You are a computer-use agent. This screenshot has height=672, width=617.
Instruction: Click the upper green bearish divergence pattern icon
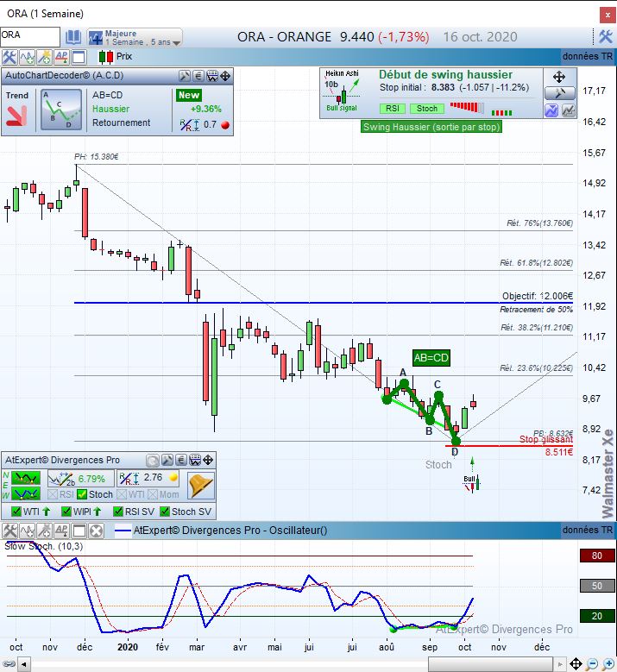tap(26, 478)
